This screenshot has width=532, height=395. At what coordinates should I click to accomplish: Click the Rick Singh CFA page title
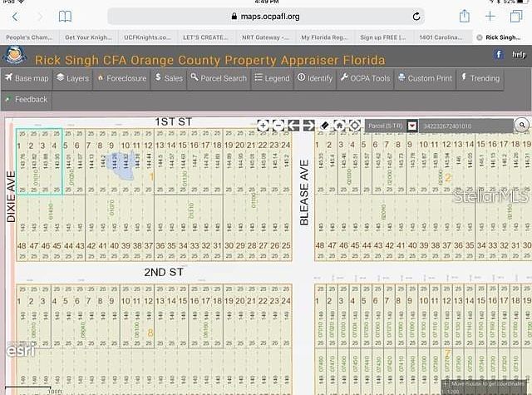pos(210,61)
